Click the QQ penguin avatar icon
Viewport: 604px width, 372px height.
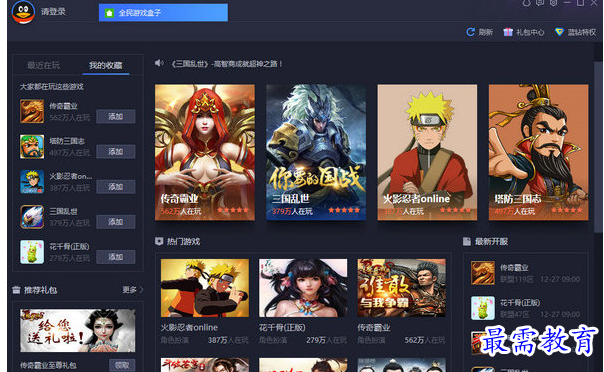(x=23, y=12)
